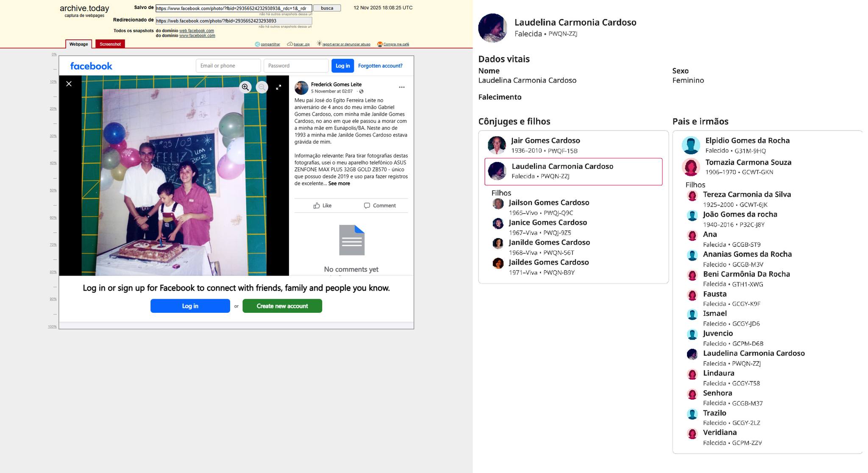
Task: Click the Email or phone input field
Action: [228, 66]
